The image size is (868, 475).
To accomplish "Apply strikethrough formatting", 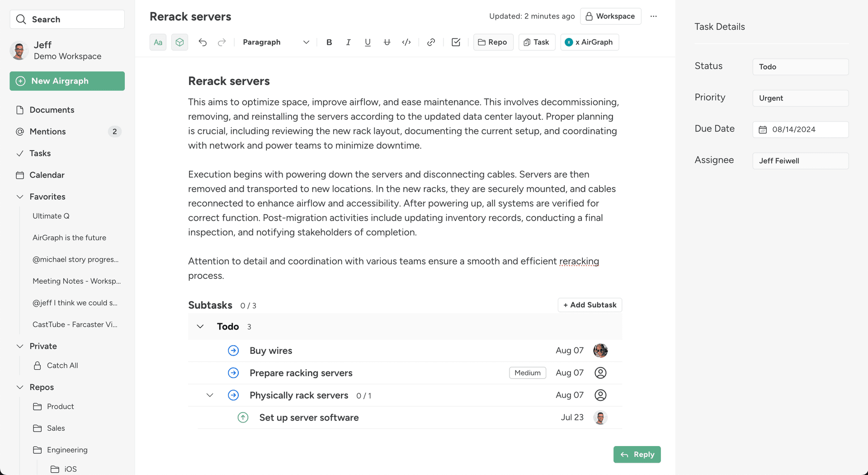I will click(387, 42).
